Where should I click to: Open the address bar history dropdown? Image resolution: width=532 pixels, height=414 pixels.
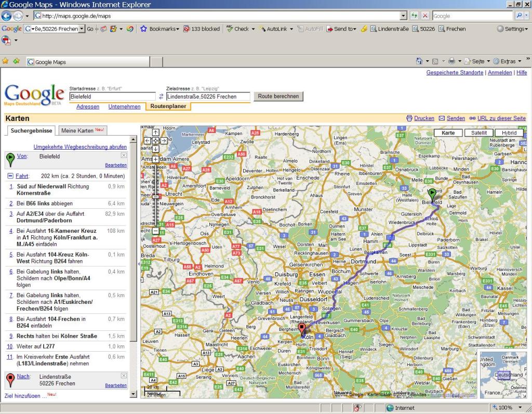pos(403,16)
